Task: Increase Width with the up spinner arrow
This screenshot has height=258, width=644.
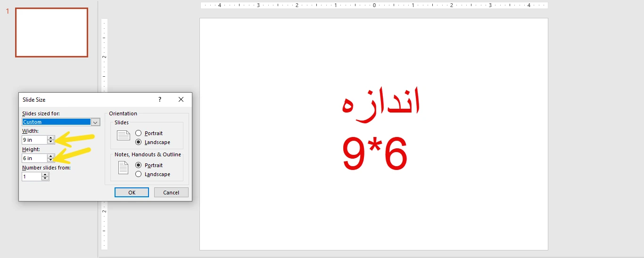Action: click(x=51, y=138)
